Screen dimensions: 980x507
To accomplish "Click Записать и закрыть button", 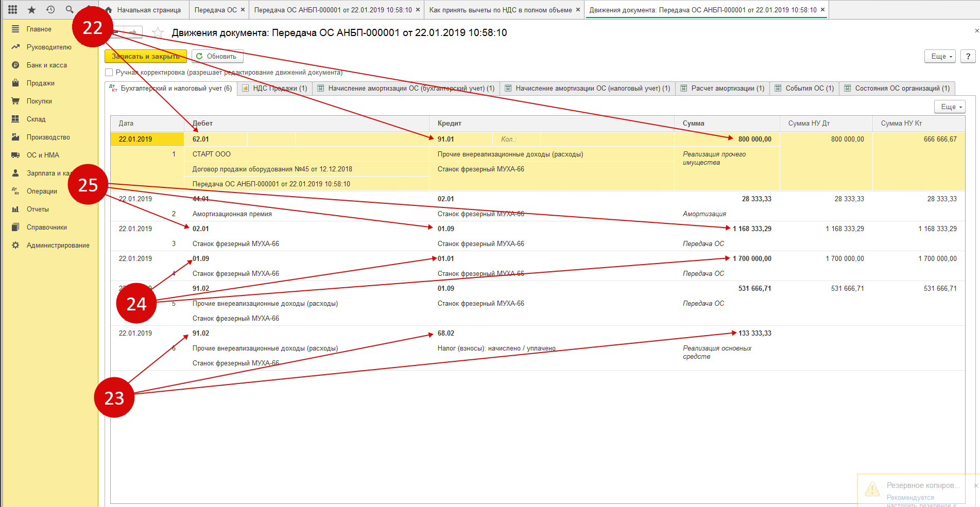I will coord(146,56).
